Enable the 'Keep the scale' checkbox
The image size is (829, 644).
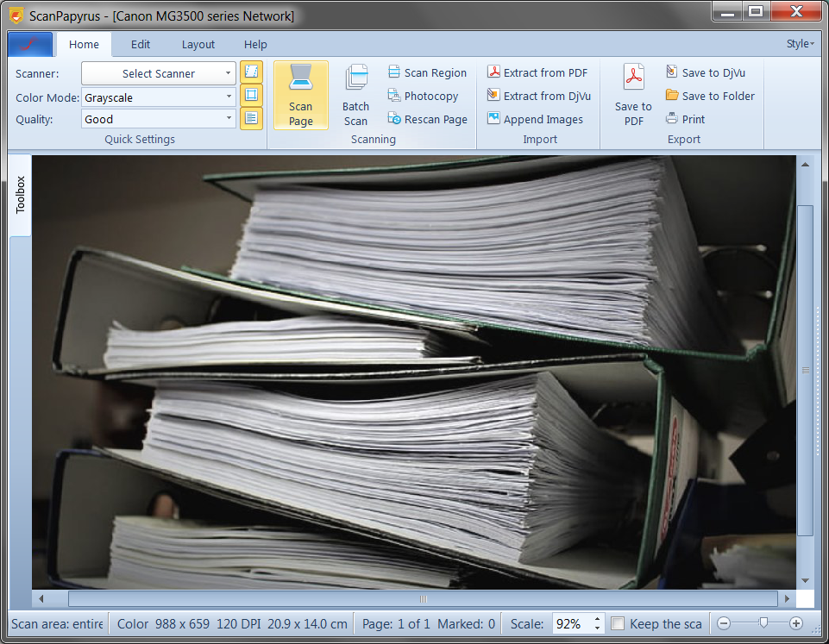coord(618,623)
